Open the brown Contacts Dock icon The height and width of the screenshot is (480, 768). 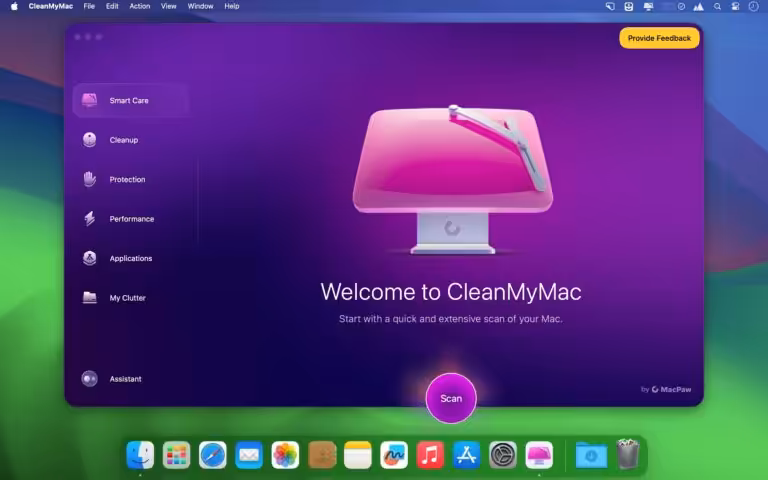point(322,455)
